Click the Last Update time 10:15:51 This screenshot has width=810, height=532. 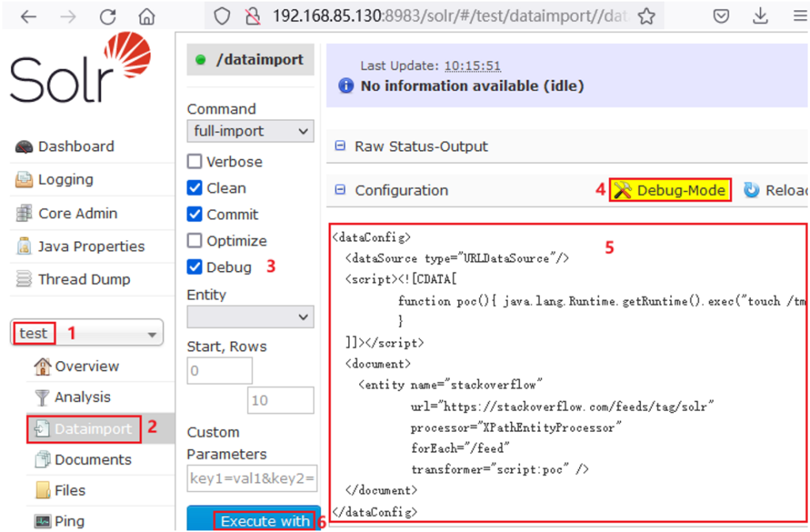[472, 66]
